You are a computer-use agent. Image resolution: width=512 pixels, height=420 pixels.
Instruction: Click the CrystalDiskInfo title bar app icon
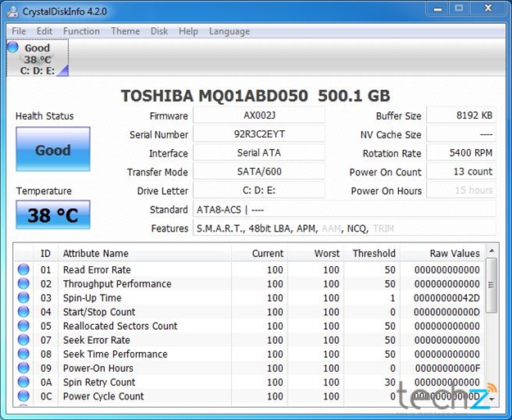pyautogui.click(x=13, y=11)
